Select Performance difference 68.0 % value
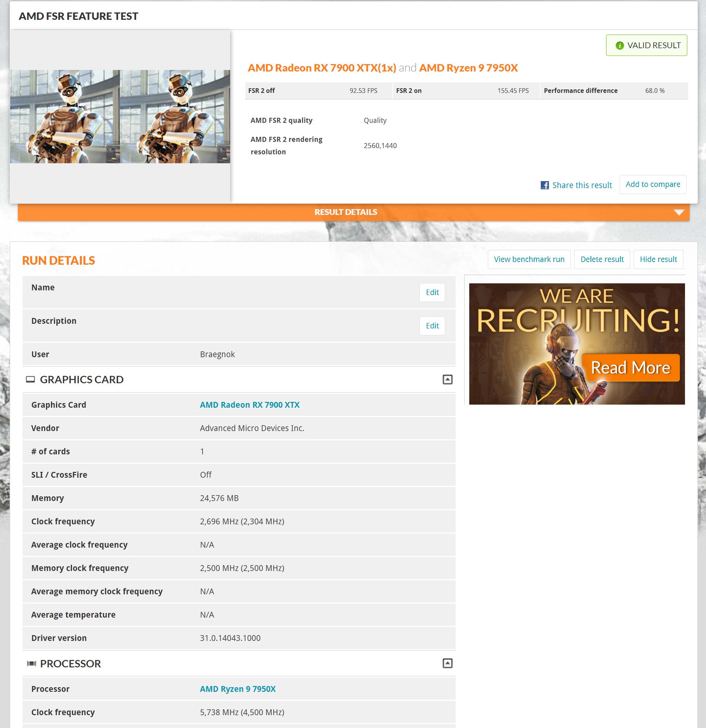The width and height of the screenshot is (706, 728). (655, 91)
